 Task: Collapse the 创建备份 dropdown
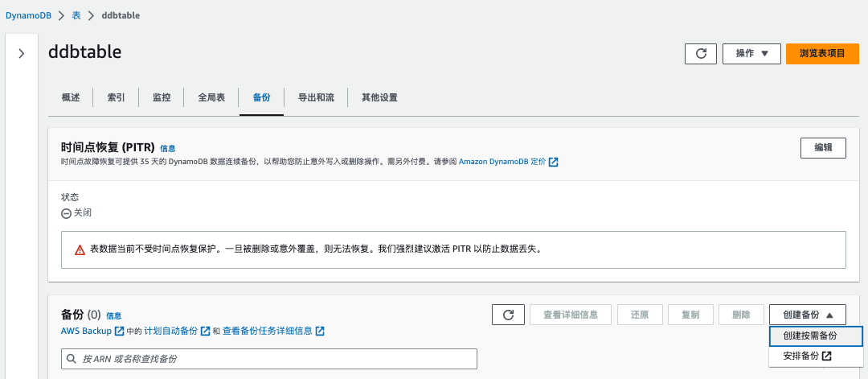807,315
